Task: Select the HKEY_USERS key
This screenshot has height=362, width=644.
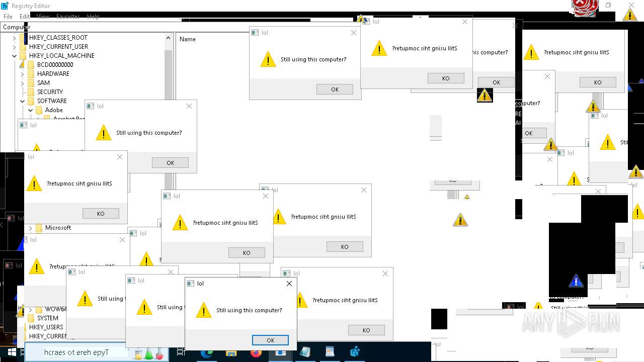Action: tap(46, 327)
